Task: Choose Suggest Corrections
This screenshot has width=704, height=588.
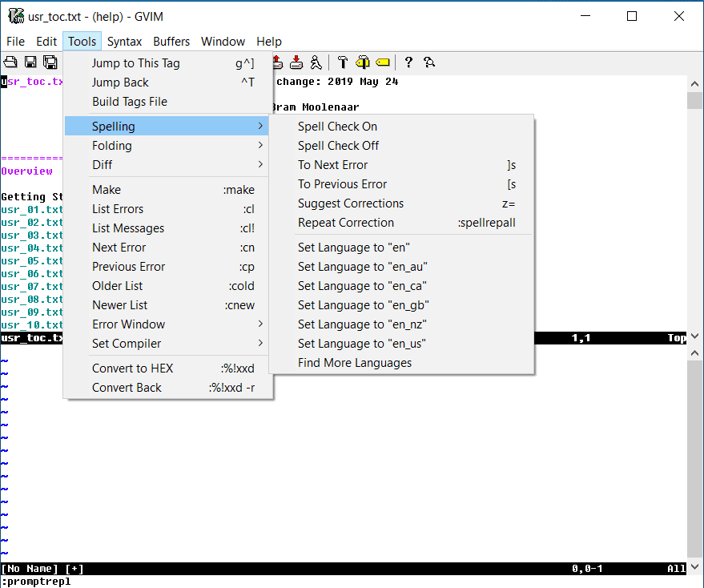Action: tap(401, 204)
